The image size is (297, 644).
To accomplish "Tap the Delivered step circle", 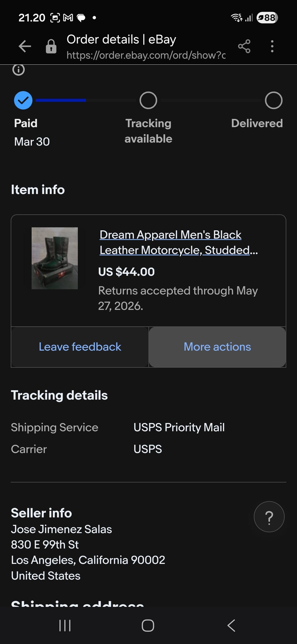I will point(273,100).
